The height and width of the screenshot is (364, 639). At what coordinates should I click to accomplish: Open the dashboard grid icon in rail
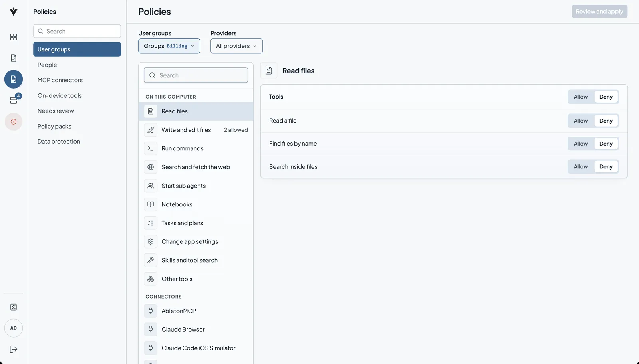click(x=14, y=37)
